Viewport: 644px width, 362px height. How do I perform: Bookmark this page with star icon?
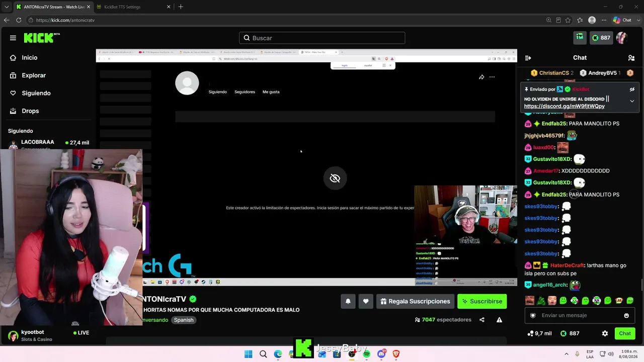[568, 20]
